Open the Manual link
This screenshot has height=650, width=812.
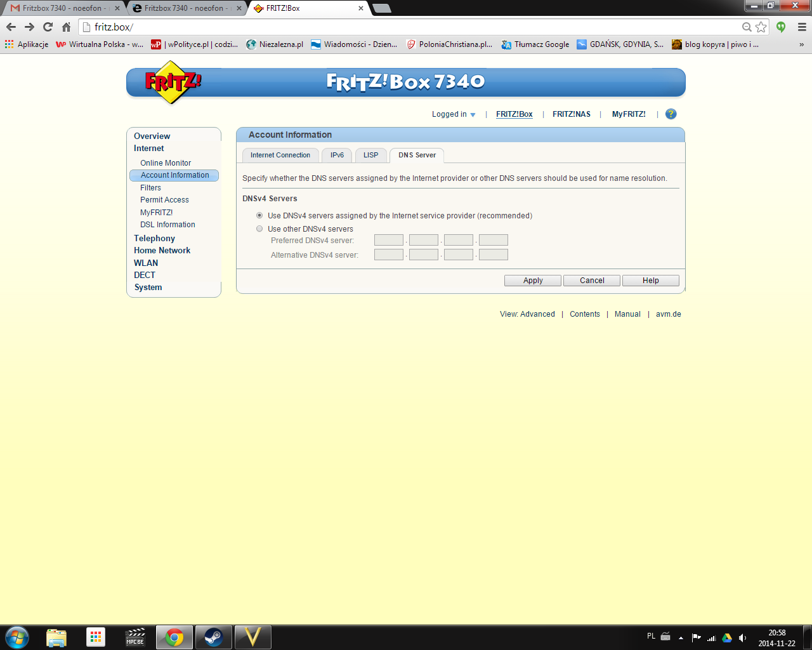[627, 314]
